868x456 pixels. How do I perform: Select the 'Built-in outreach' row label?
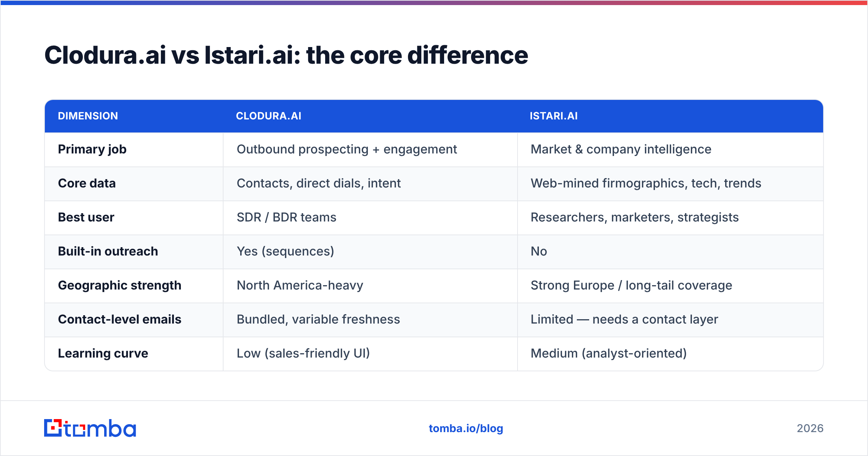[108, 251]
